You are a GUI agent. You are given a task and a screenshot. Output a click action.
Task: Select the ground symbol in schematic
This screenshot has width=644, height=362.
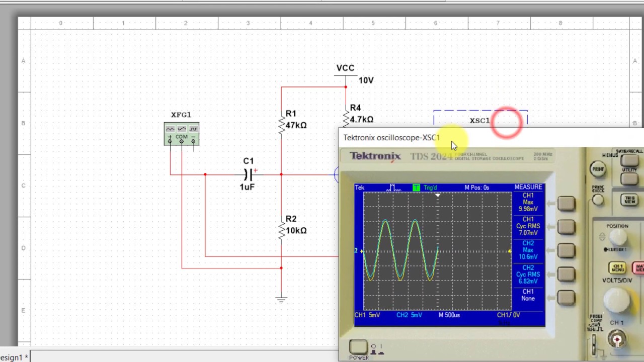281,300
